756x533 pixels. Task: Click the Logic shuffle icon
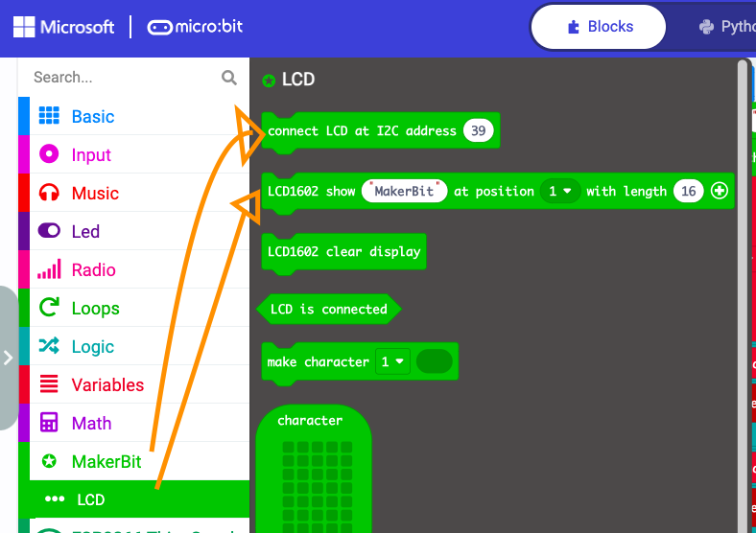(49, 345)
